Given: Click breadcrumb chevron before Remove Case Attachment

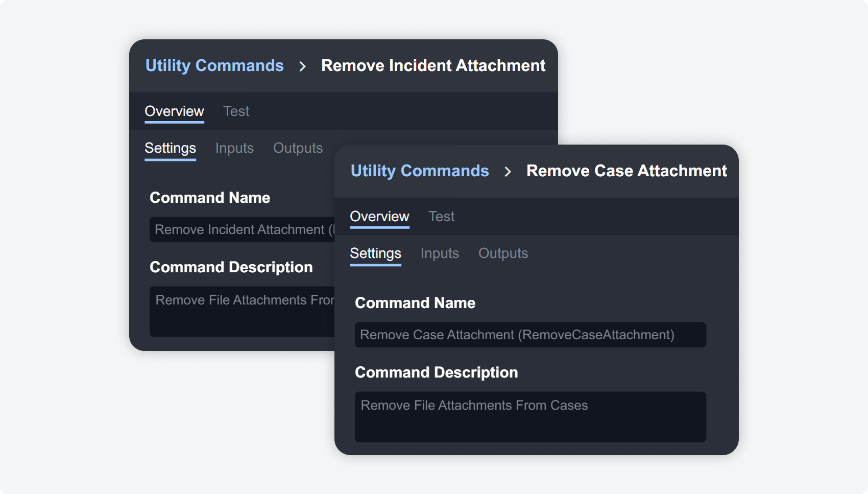Looking at the screenshot, I should [x=508, y=172].
